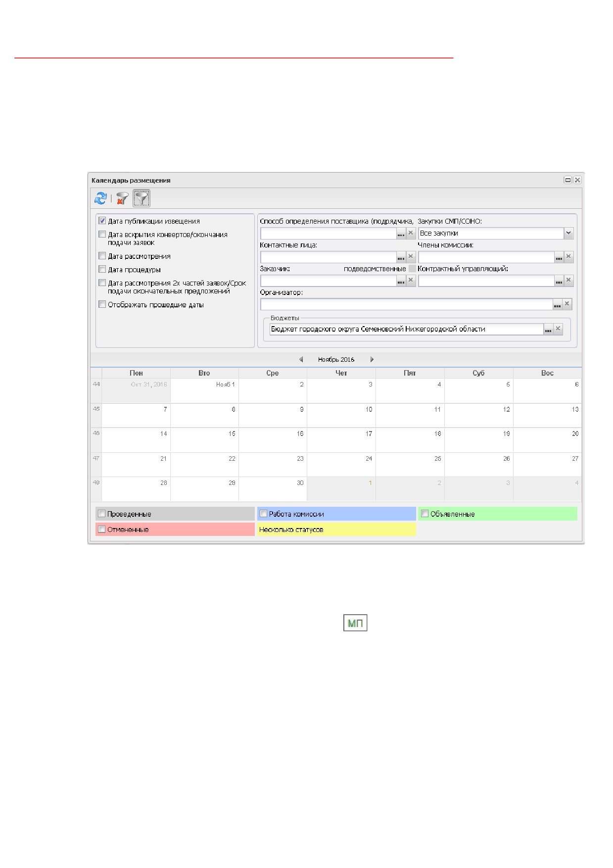Select November 25 calendar cell
Image resolution: width=613 pixels, height=868 pixels.
click(x=410, y=465)
